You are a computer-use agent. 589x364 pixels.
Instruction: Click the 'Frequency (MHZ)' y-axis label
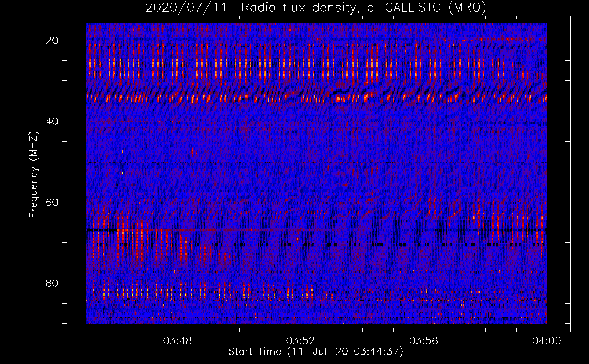(x=33, y=175)
